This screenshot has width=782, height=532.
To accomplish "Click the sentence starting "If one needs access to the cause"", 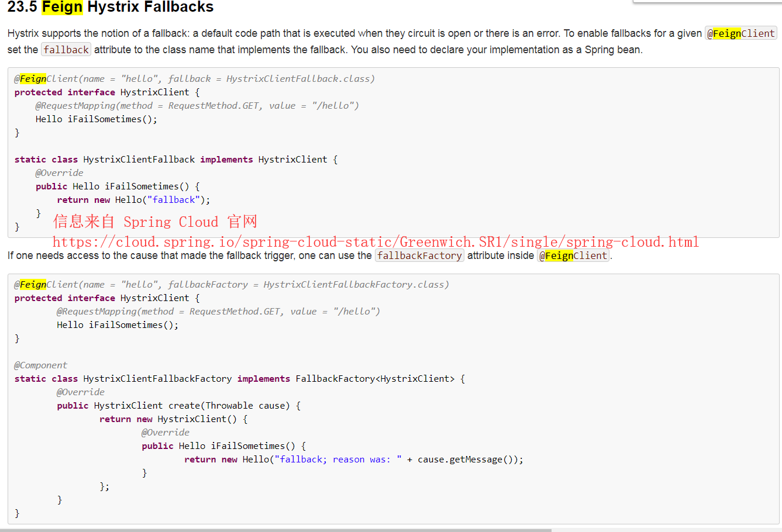I will click(310, 255).
